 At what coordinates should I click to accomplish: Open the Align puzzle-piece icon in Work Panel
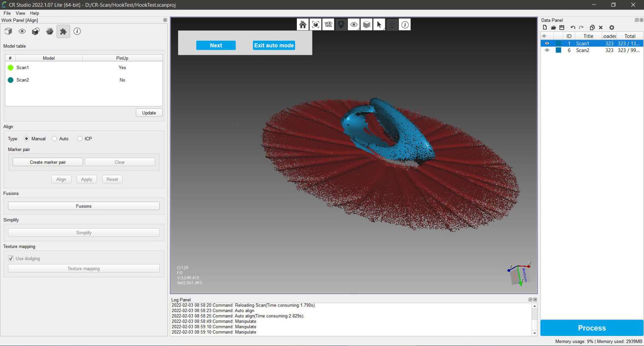click(x=63, y=31)
